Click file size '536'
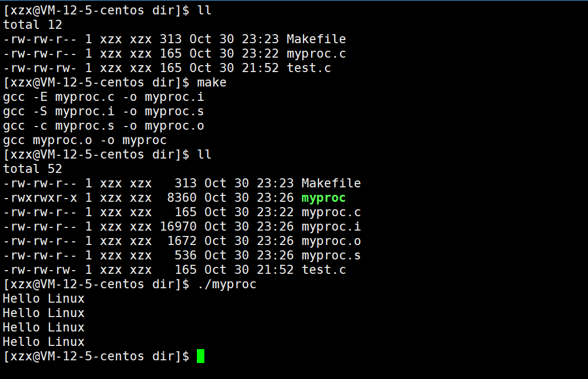 (186, 256)
